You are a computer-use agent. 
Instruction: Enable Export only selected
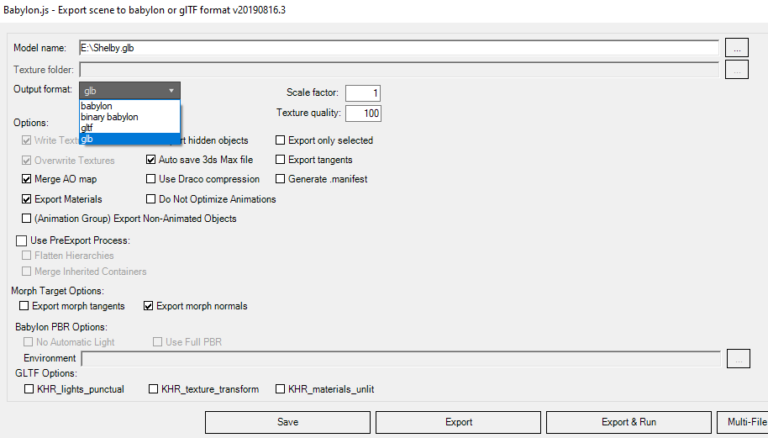point(280,141)
